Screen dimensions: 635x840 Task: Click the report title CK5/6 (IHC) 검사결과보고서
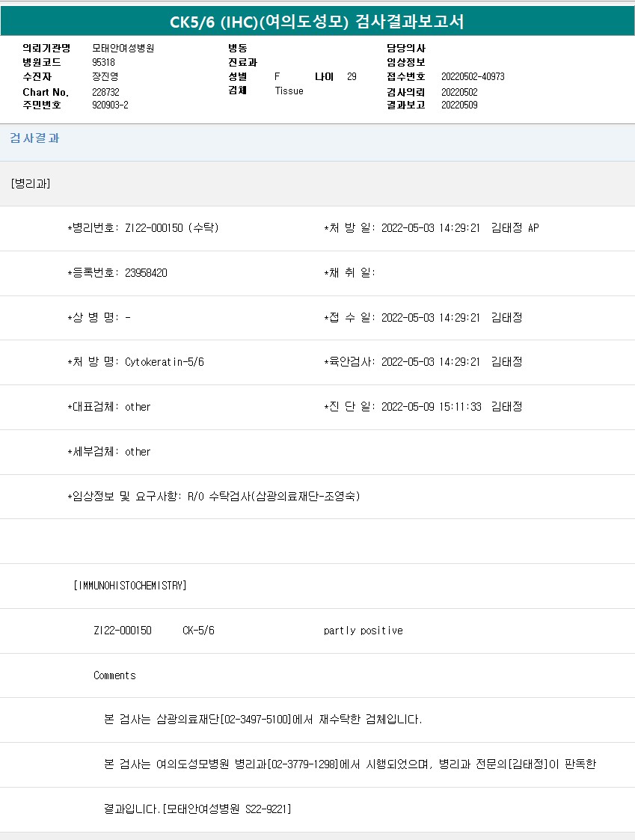[316, 22]
